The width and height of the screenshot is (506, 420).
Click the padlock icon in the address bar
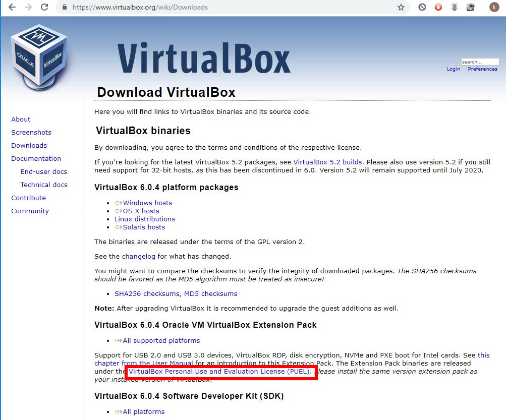pos(65,7)
